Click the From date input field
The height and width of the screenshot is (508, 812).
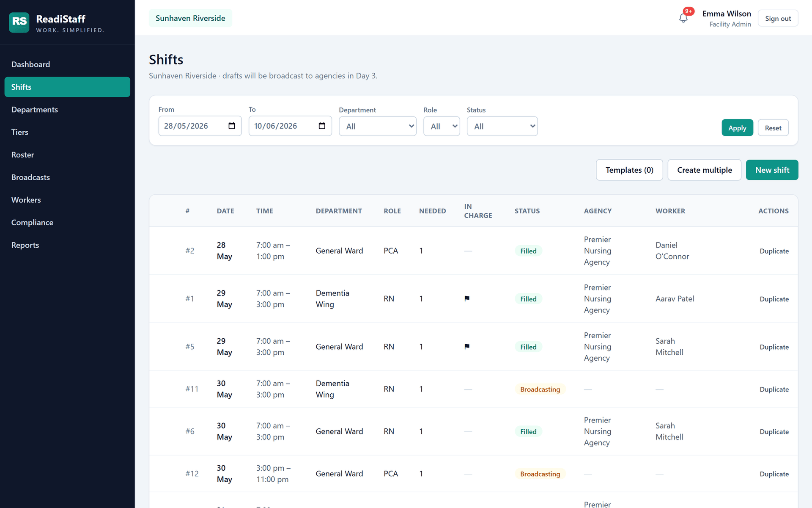point(200,126)
